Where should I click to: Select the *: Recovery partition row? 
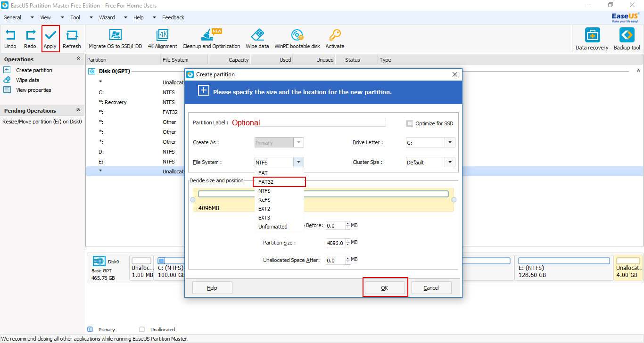click(135, 102)
